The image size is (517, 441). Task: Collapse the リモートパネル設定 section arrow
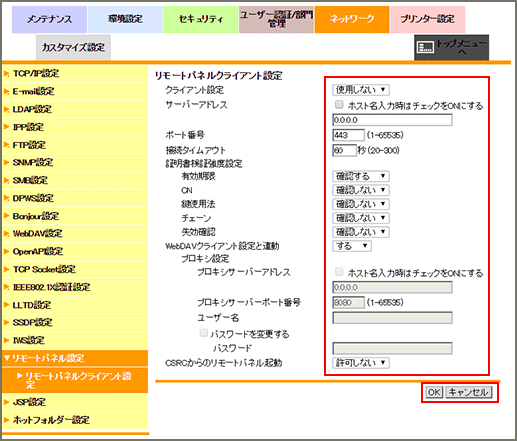click(x=7, y=358)
